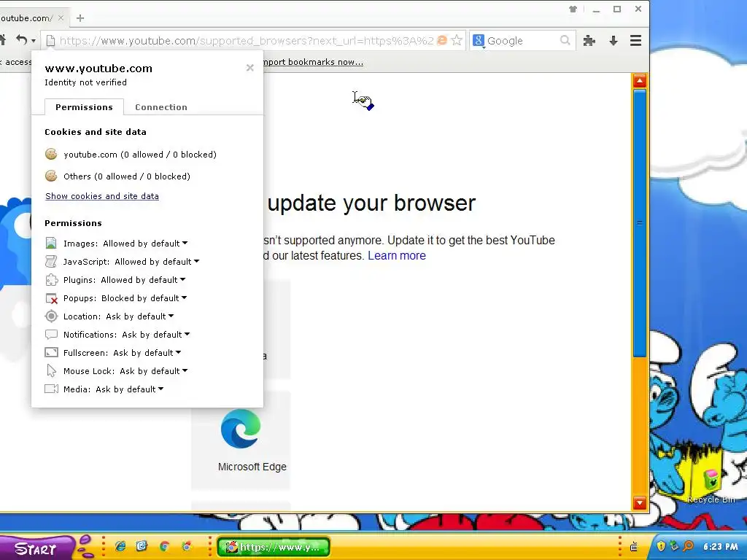Bookmark this page with the star icon
Image resolution: width=747 pixels, height=560 pixels.
pos(457,41)
